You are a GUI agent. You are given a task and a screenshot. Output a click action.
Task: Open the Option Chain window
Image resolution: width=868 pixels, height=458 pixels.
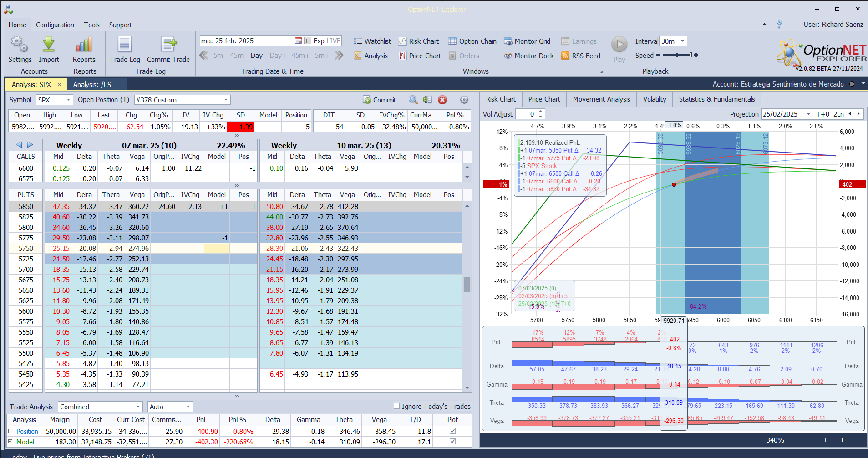472,41
